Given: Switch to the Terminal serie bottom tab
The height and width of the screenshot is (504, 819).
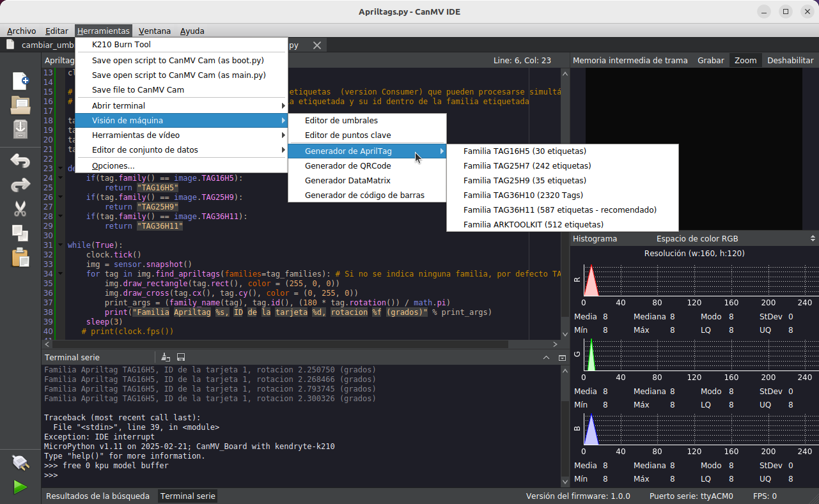Looking at the screenshot, I should point(188,496).
